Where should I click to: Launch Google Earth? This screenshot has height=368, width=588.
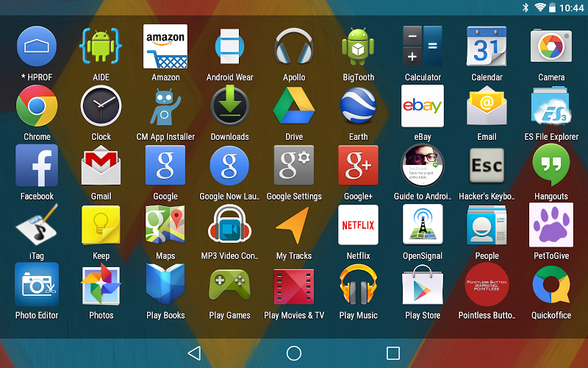pos(358,105)
